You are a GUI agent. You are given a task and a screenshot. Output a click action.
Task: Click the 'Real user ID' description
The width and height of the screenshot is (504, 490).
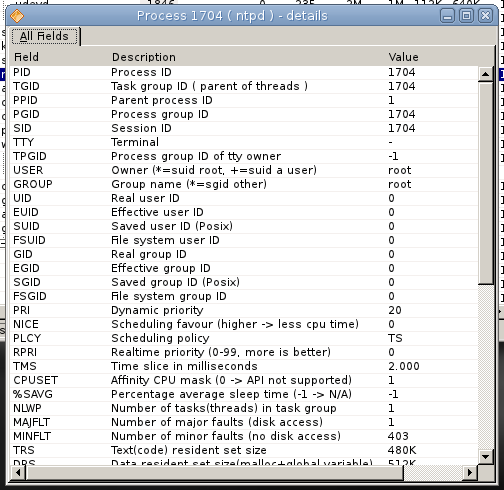click(145, 198)
